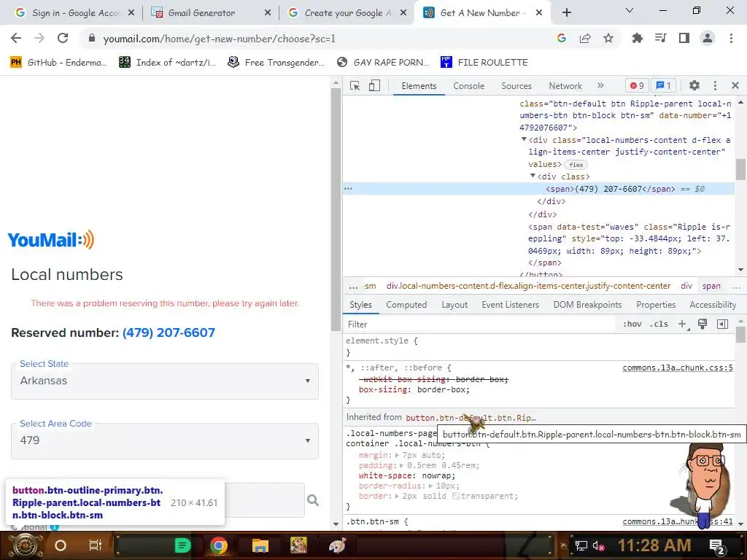
Task: Open Chrome from the taskbar
Action: click(219, 545)
